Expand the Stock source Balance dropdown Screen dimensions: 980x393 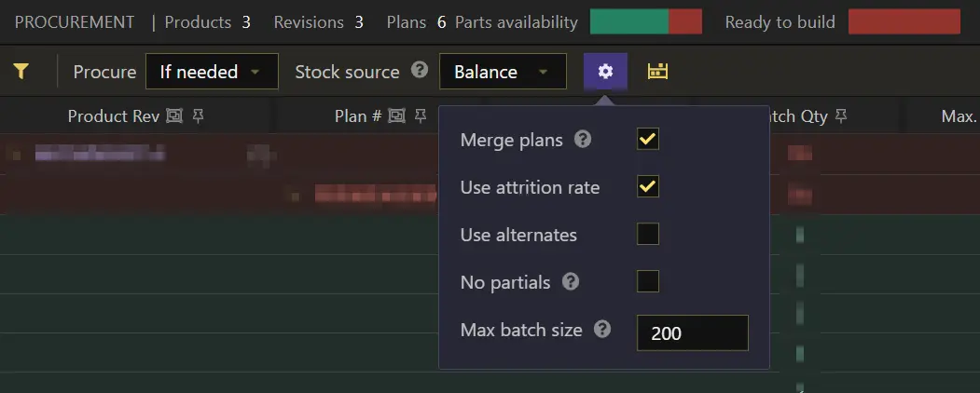503,72
